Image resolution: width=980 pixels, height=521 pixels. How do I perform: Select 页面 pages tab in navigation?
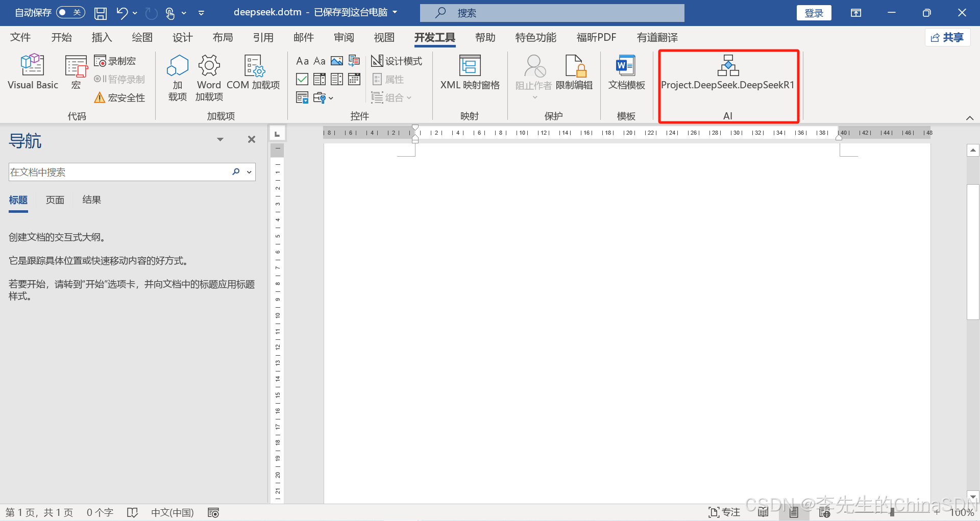point(55,200)
